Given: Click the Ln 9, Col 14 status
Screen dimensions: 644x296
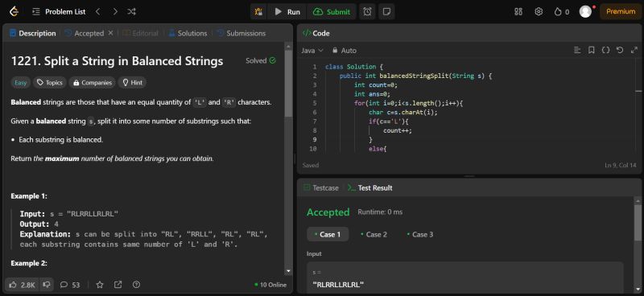Looking at the screenshot, I should click(620, 165).
